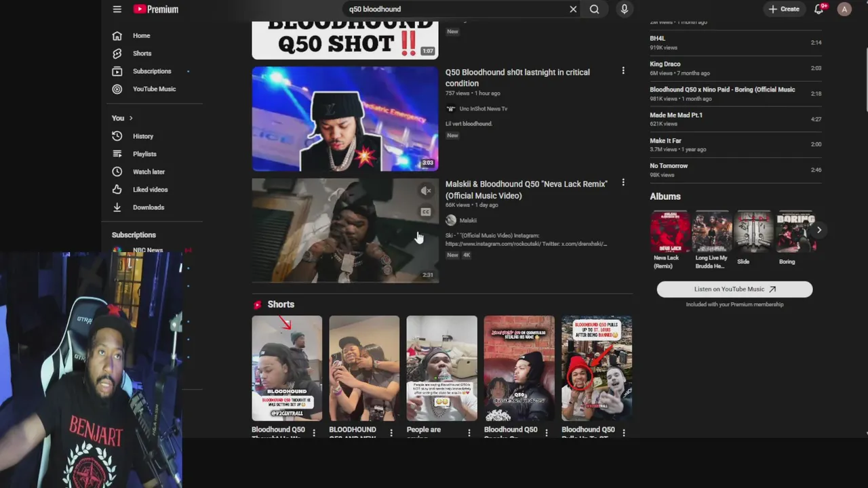Click the Shorts section icon
The image size is (868, 488).
tap(257, 305)
